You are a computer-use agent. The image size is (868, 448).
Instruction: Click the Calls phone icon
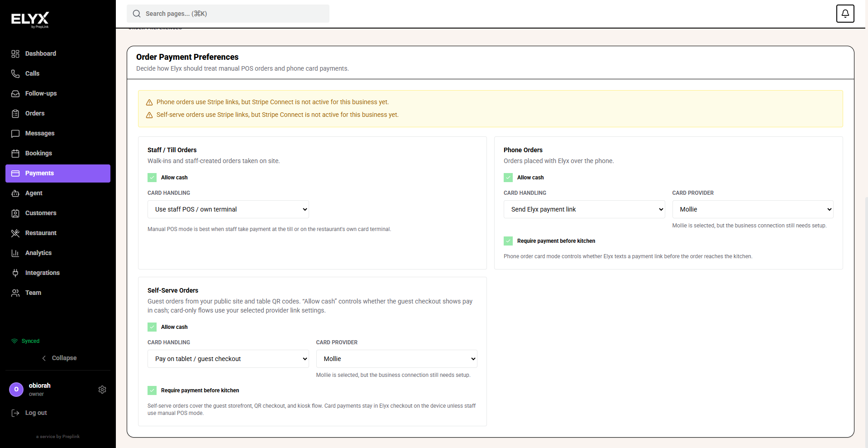click(15, 74)
